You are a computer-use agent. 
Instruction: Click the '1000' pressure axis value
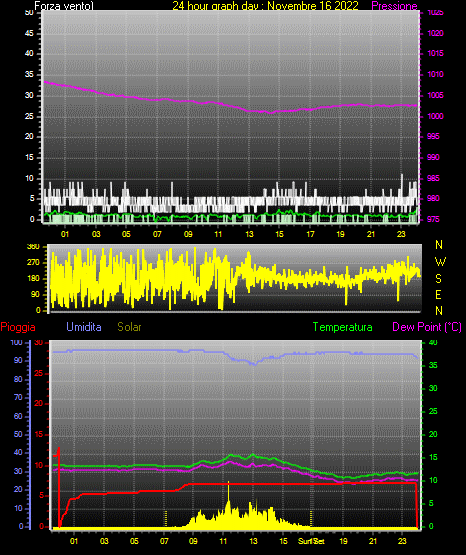tap(436, 116)
